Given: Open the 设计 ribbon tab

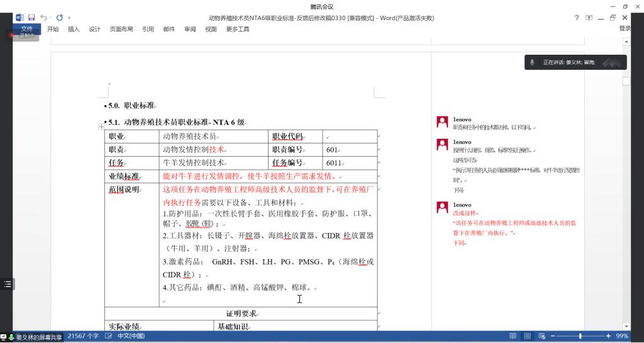Looking at the screenshot, I should pos(94,29).
